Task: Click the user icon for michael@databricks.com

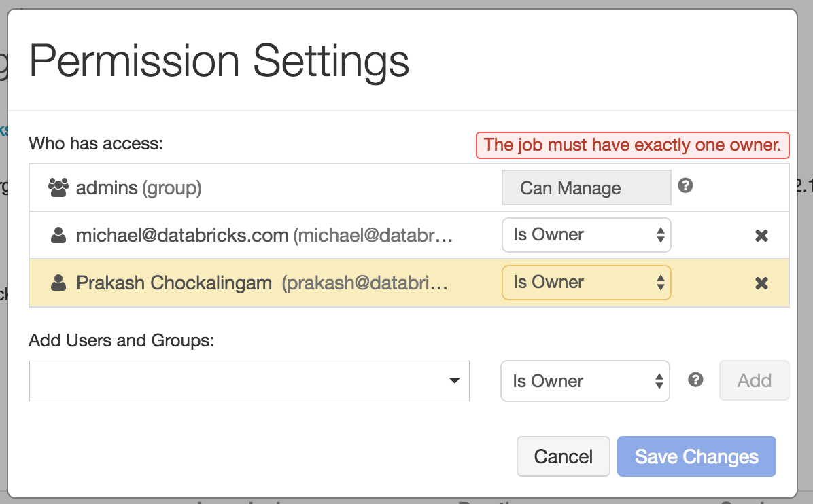Action: tap(59, 236)
